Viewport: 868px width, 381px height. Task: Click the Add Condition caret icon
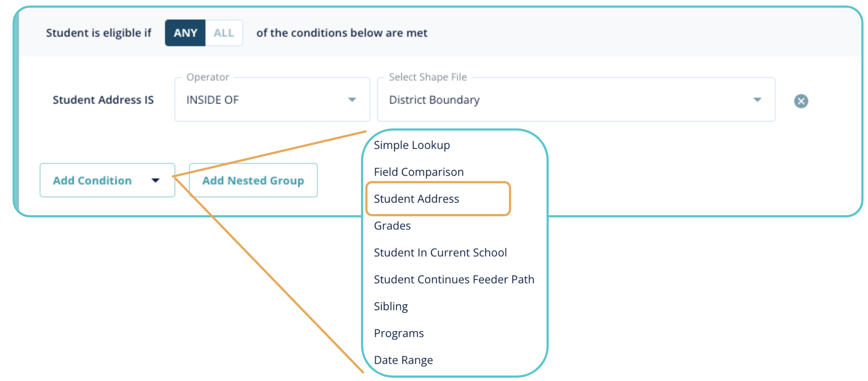(x=156, y=180)
